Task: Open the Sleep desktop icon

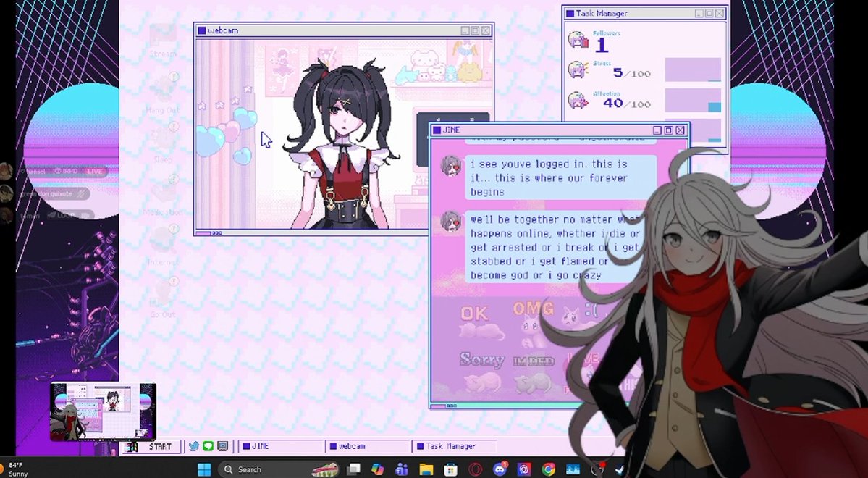Action: 163,143
